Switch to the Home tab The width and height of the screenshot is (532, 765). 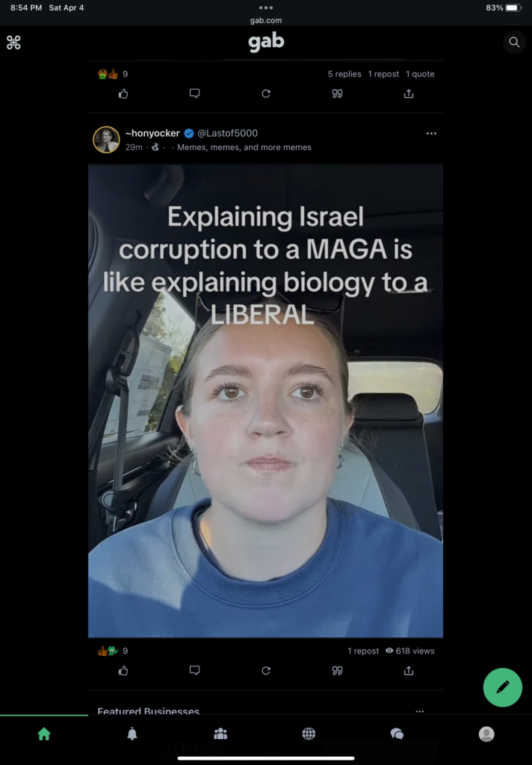point(44,734)
